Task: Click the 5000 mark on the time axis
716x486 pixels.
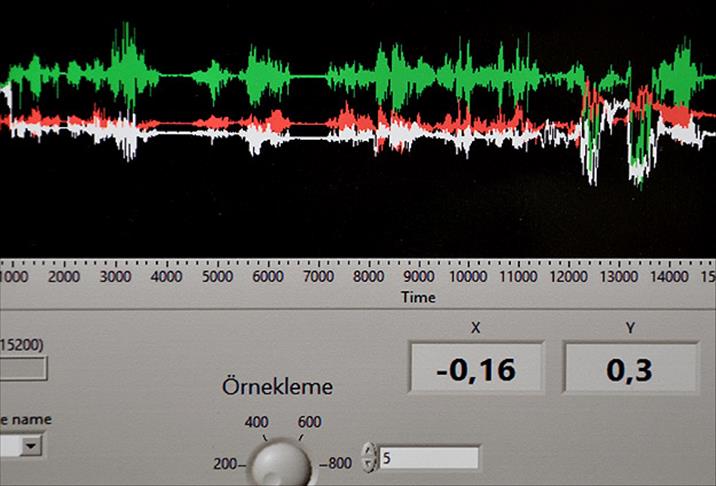Action: coord(217,276)
